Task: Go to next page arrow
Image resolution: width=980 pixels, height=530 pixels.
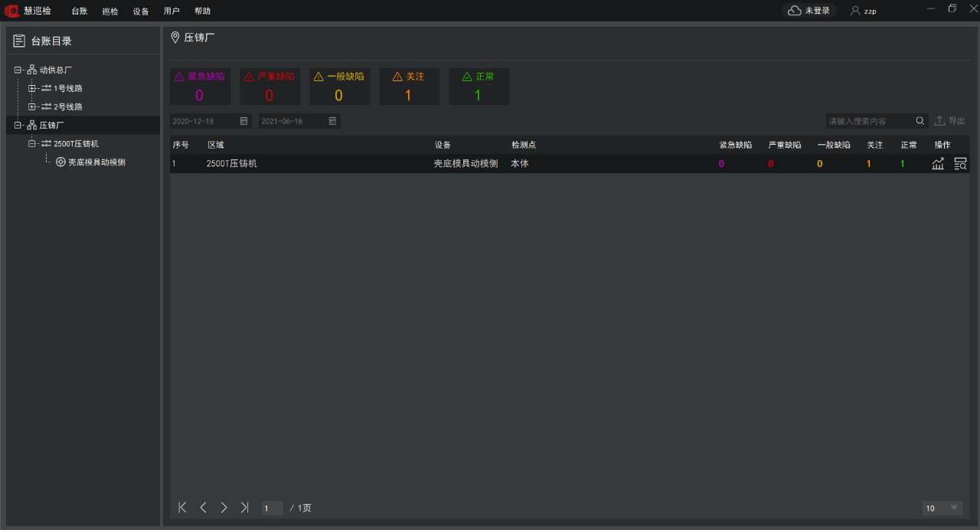Action: pos(224,507)
